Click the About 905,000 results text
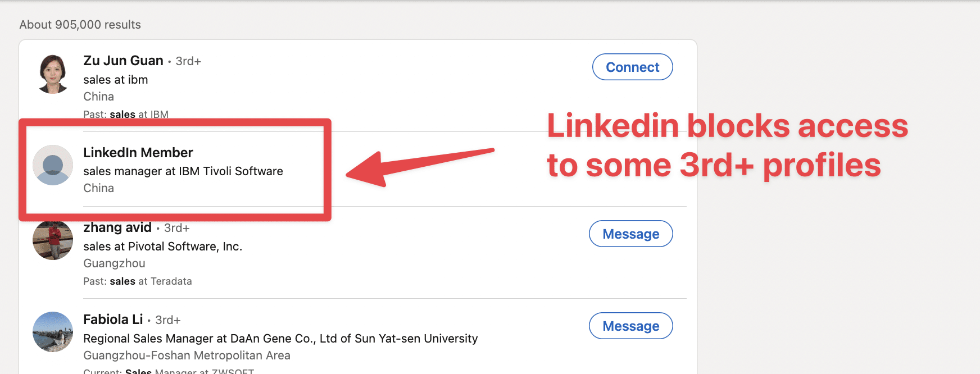 pos(81,25)
